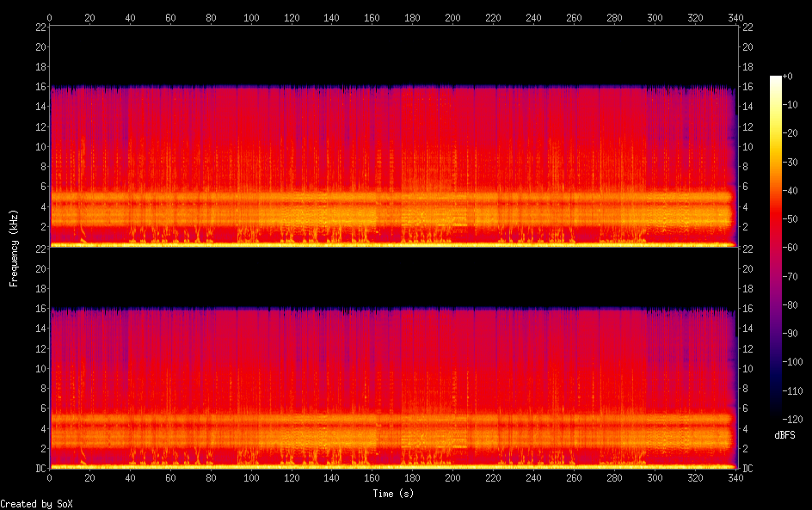Select the "-80" value on color scale
The image size is (812, 510).
(790, 305)
